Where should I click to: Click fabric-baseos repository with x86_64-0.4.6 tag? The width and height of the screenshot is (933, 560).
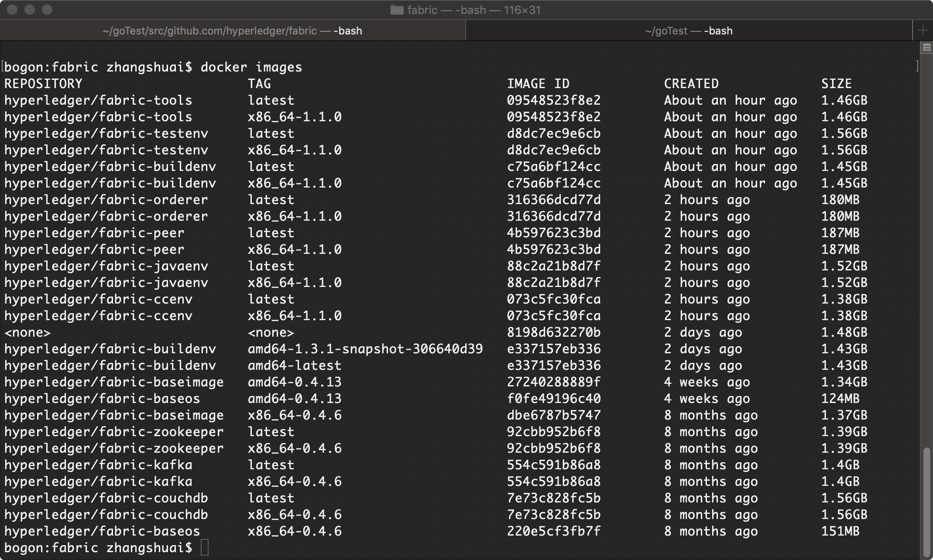[x=102, y=531]
